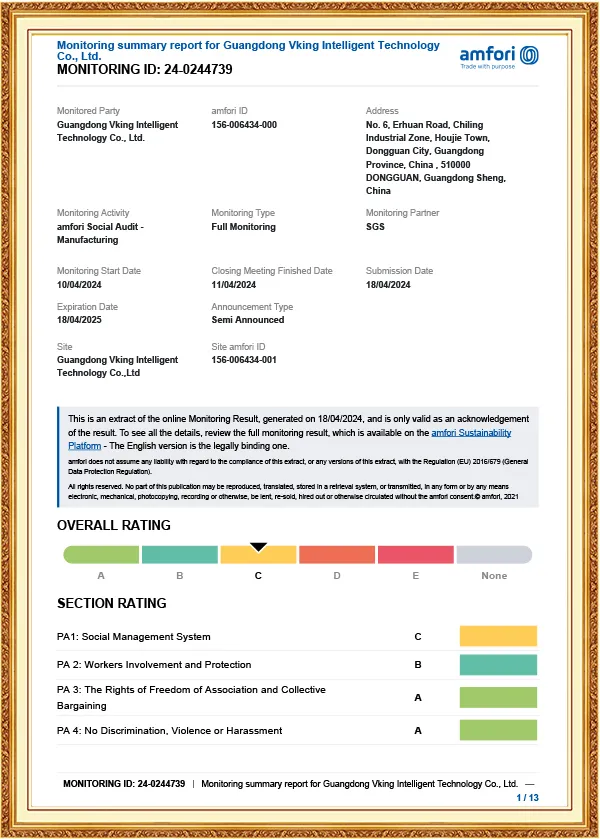Select the red E segment in overall rating bar
Screen dimensions: 600x839
point(415,555)
